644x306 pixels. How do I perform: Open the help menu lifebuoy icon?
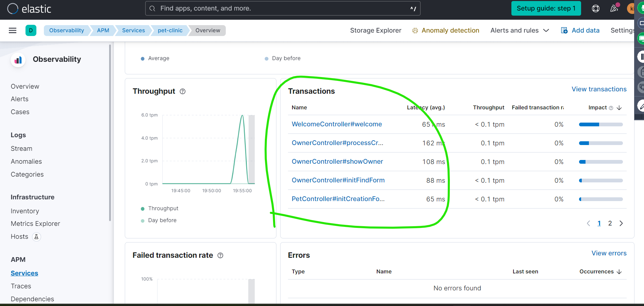595,8
